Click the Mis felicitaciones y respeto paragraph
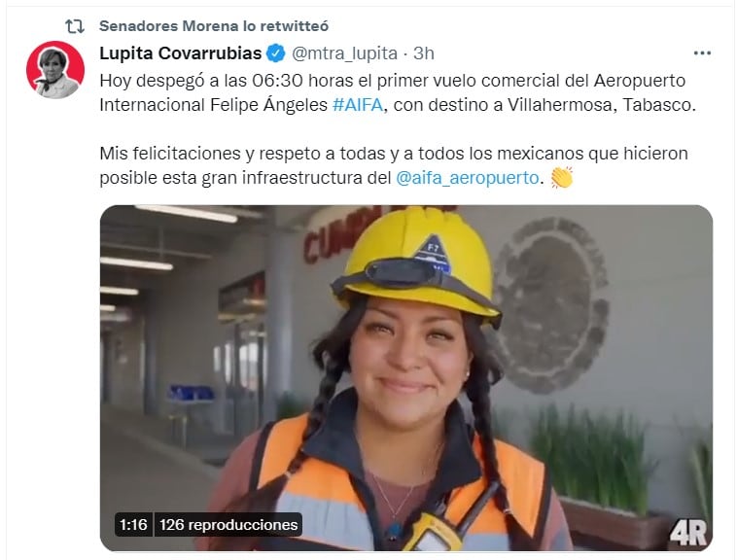 pos(394,165)
